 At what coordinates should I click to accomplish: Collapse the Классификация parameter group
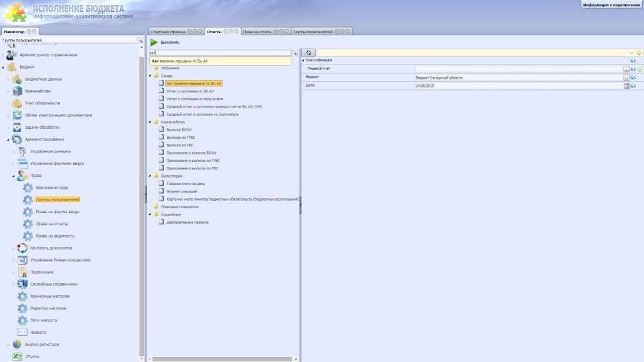(303, 61)
